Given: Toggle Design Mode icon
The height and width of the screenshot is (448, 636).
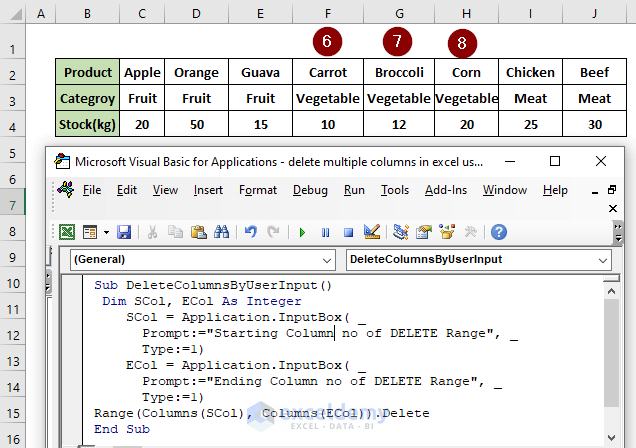Looking at the screenshot, I should pos(372,232).
